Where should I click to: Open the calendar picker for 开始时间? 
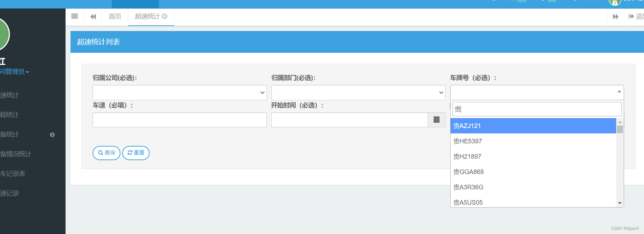coord(436,120)
